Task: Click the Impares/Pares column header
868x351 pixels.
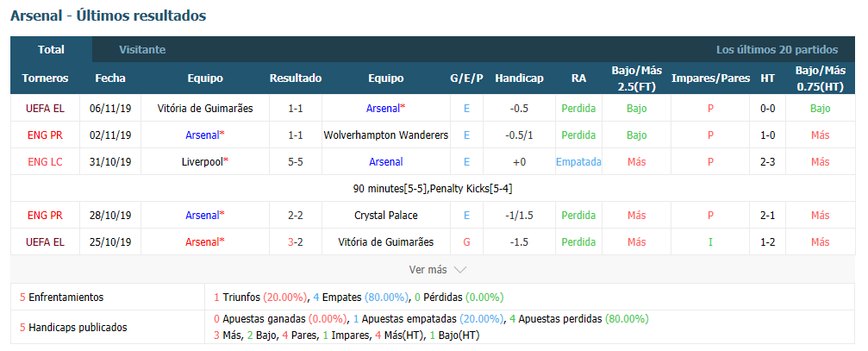Action: point(710,78)
